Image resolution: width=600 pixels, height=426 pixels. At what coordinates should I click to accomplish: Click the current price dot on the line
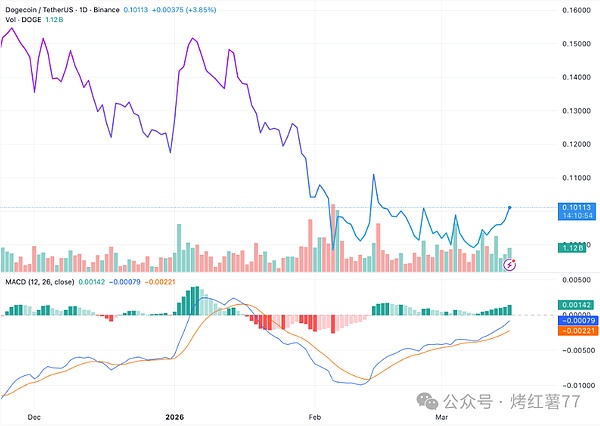[511, 207]
